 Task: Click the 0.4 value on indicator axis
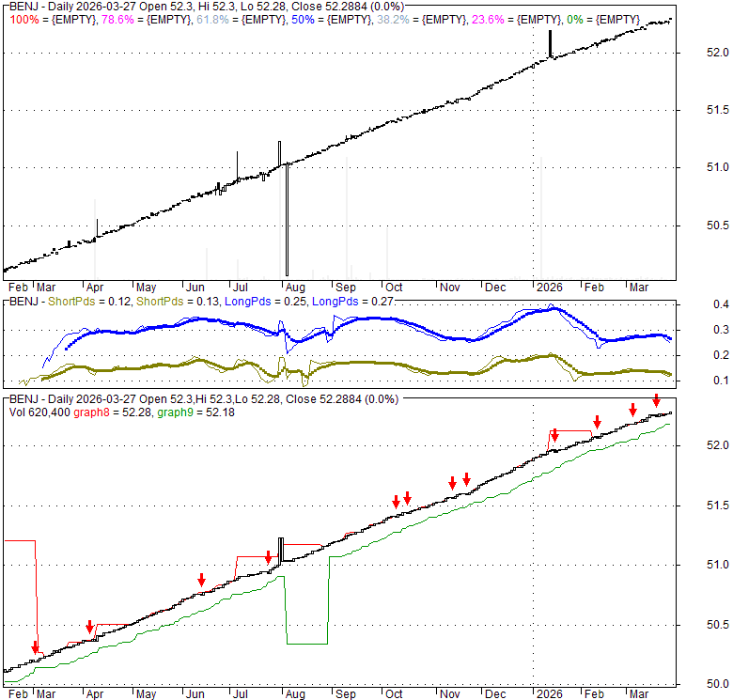coord(721,304)
